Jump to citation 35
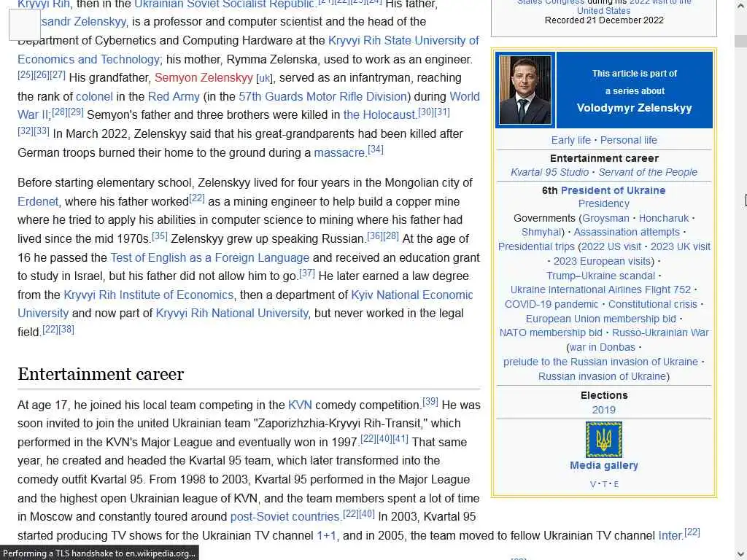 (x=160, y=236)
